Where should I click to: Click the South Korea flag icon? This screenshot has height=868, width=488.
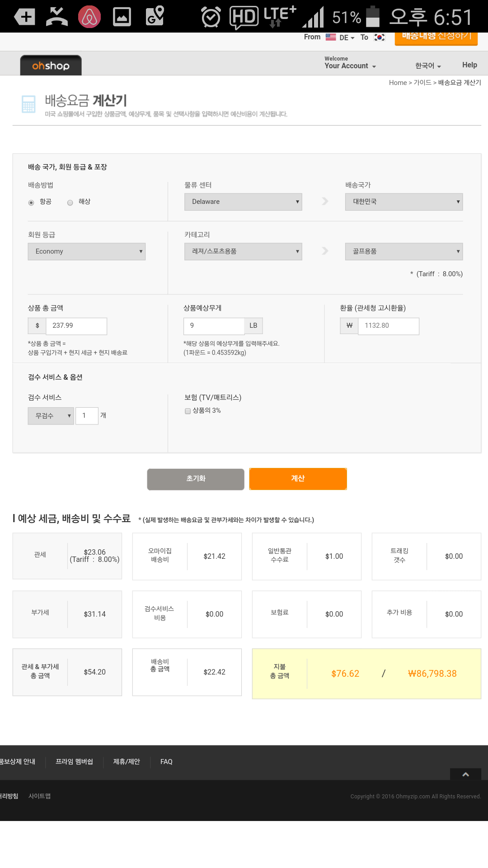[380, 38]
